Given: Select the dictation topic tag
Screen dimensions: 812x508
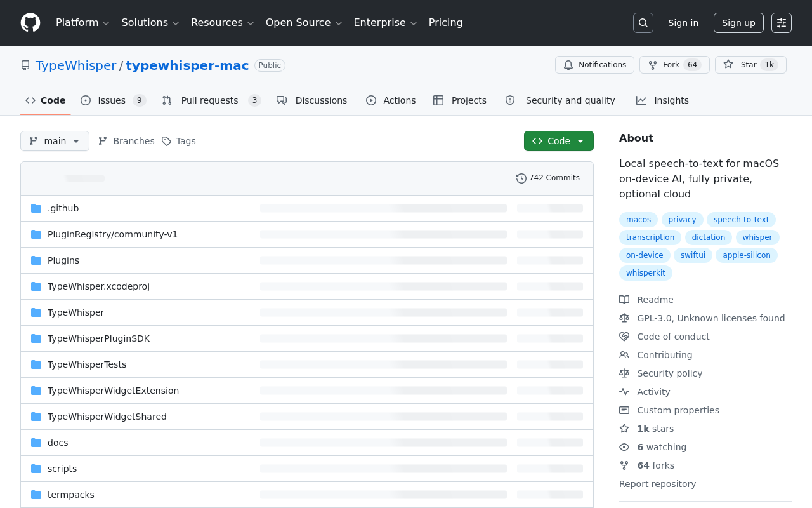Looking at the screenshot, I should pos(709,237).
